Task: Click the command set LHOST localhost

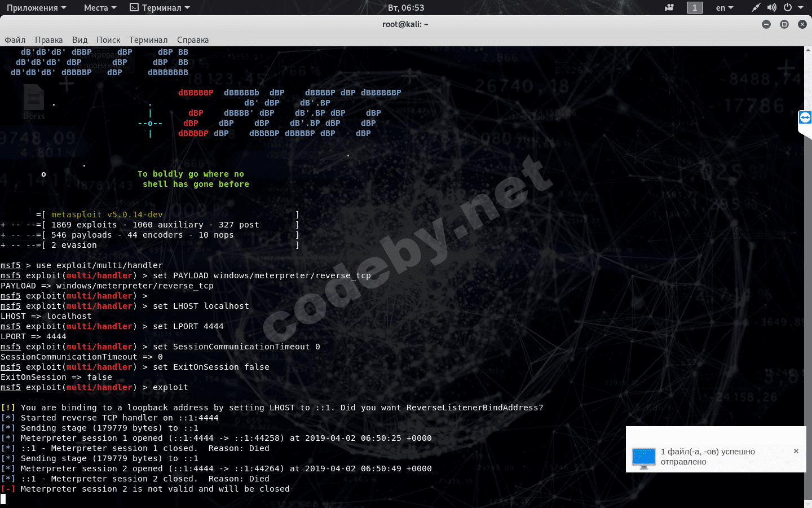Action: click(201, 306)
